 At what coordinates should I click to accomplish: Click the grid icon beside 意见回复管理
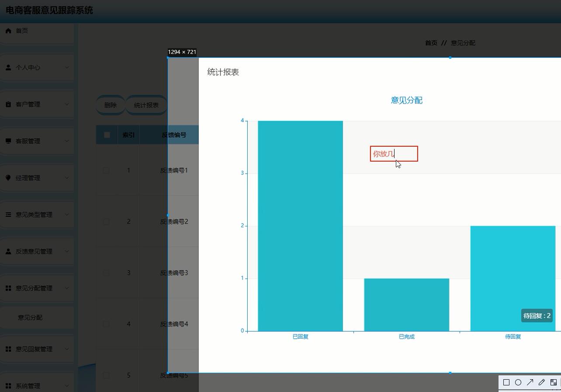(x=8, y=349)
